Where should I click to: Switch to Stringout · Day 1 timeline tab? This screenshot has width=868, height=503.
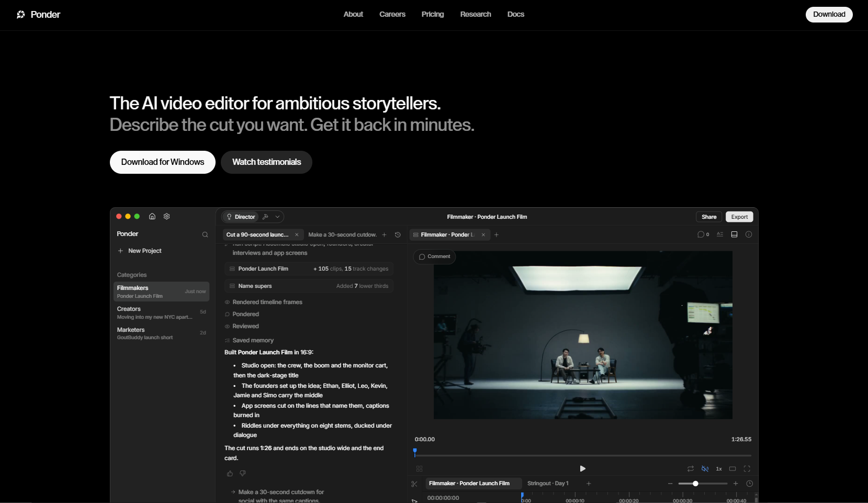[x=548, y=484]
